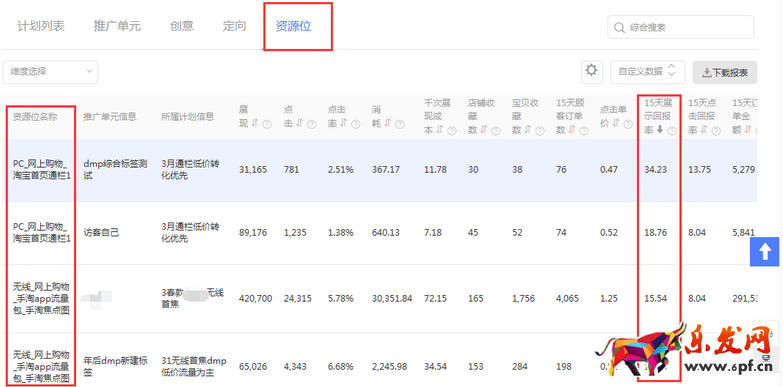Click click-rate value 2.51%

pyautogui.click(x=341, y=170)
